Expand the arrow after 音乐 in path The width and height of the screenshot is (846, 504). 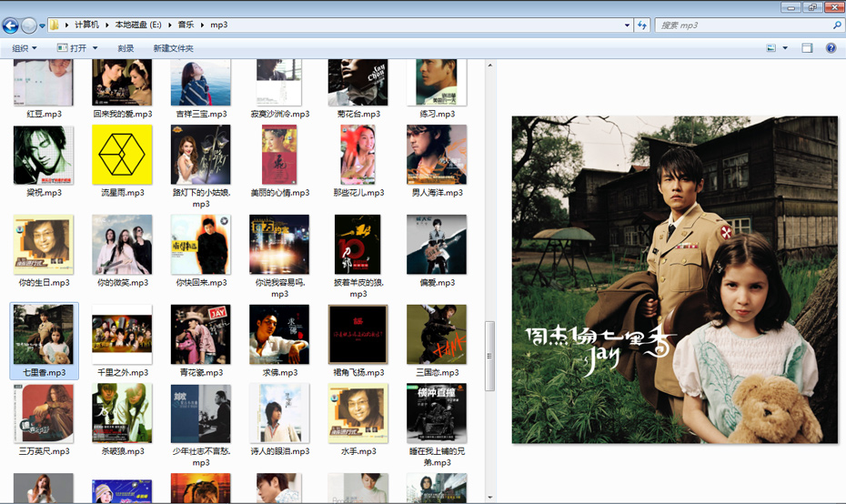[202, 25]
